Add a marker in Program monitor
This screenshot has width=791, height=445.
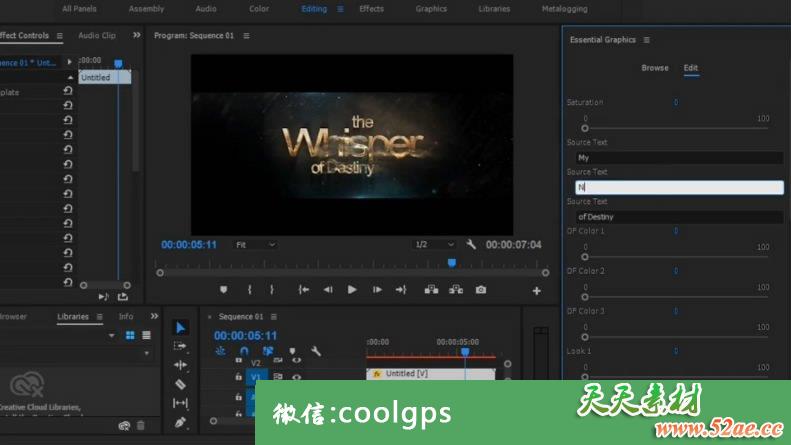(x=223, y=290)
